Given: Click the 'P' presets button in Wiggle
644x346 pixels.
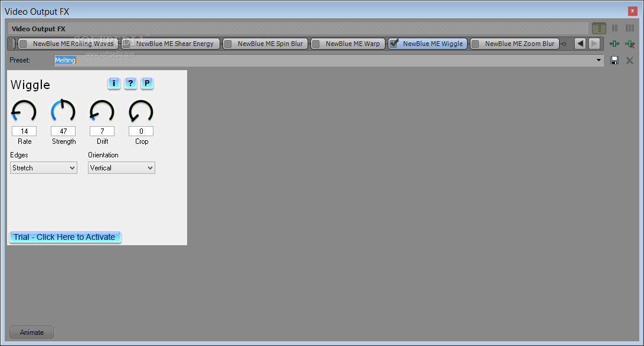Looking at the screenshot, I should (147, 83).
